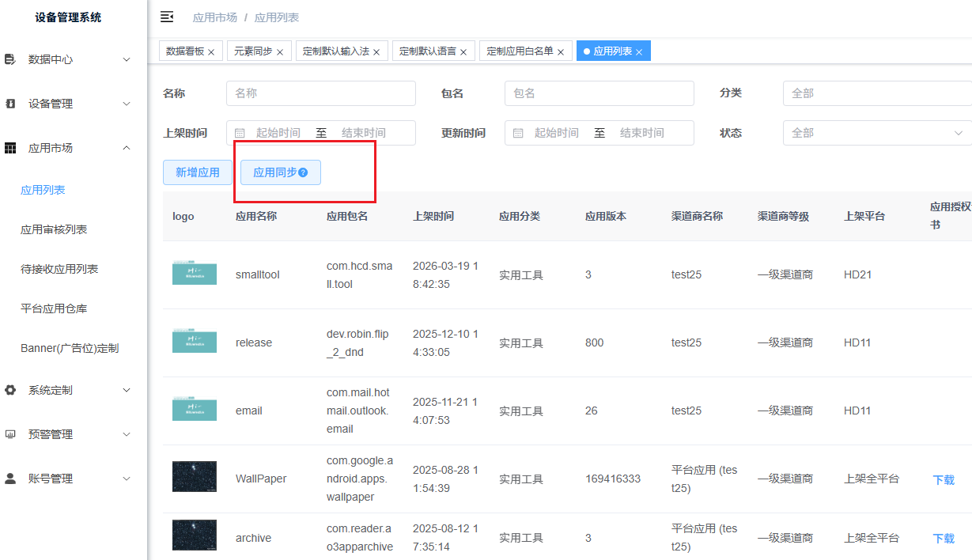Collapse sidebar with the hamburger icon
972x560 pixels.
(x=167, y=17)
